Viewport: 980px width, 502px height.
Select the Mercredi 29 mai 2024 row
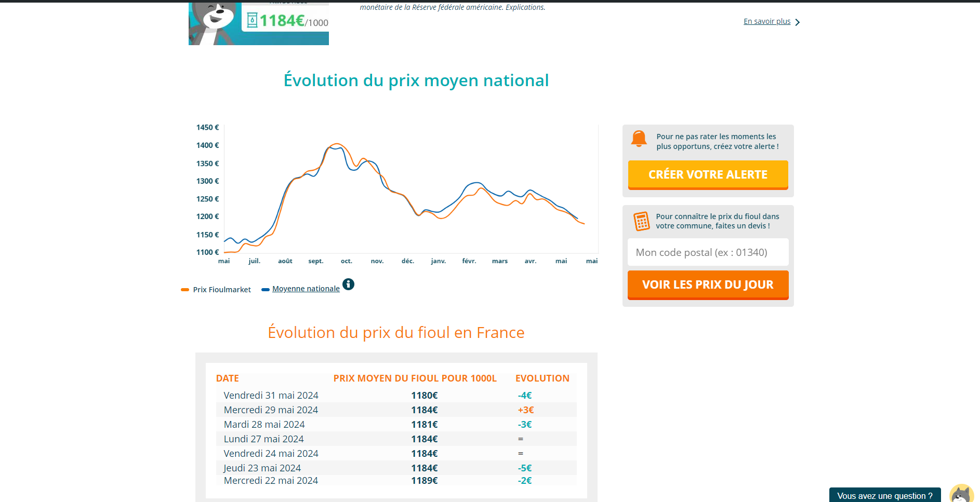(271, 410)
